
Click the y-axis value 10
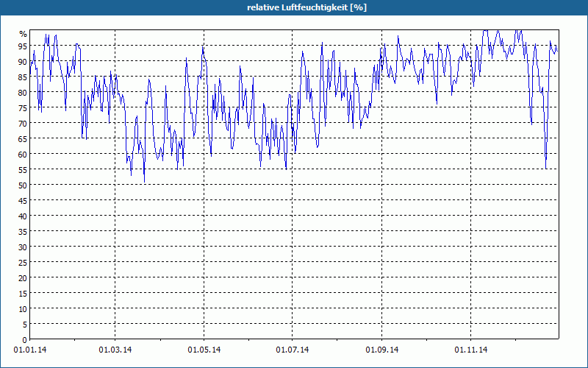23,309
